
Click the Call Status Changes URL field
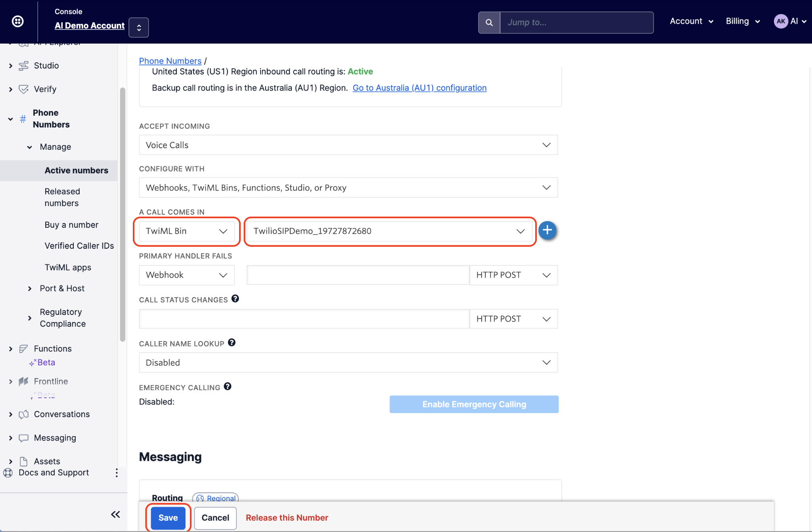304,319
